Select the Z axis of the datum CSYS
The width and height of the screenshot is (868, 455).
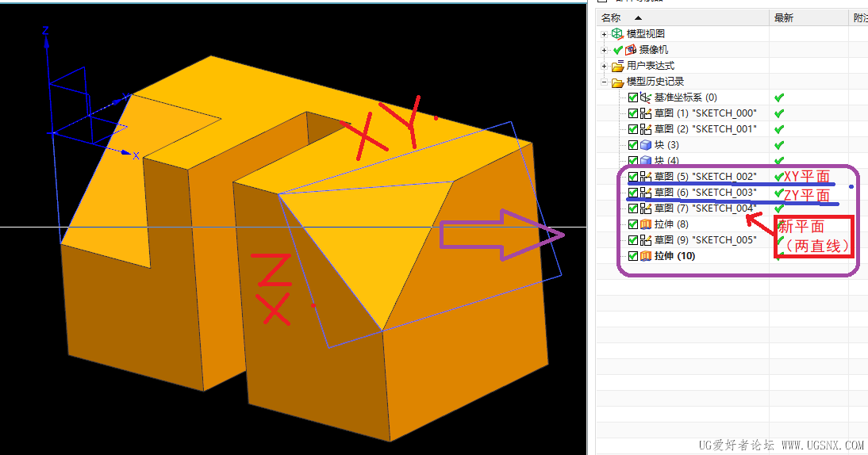pos(48,83)
